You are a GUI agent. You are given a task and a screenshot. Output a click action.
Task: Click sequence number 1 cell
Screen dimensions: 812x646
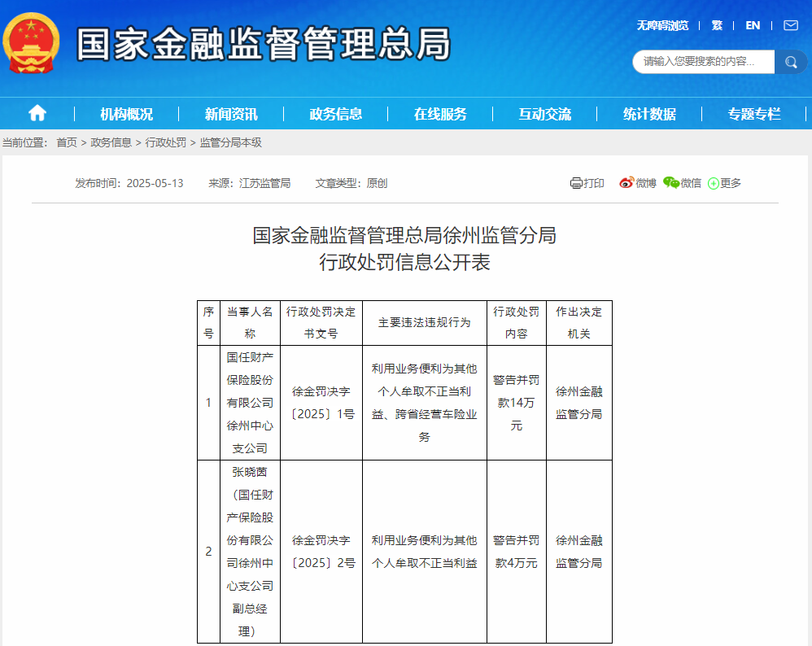pyautogui.click(x=209, y=403)
